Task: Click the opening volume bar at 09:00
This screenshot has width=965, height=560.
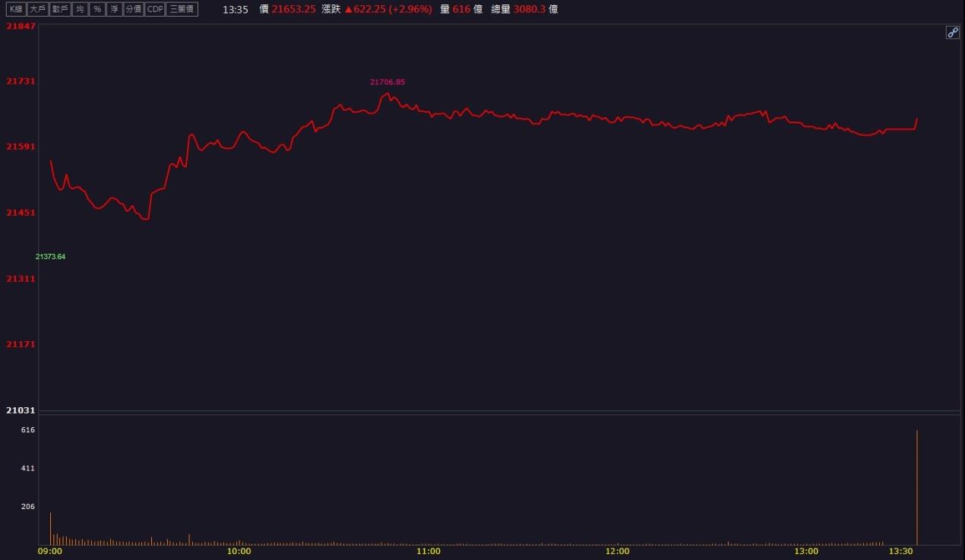Action: click(50, 529)
